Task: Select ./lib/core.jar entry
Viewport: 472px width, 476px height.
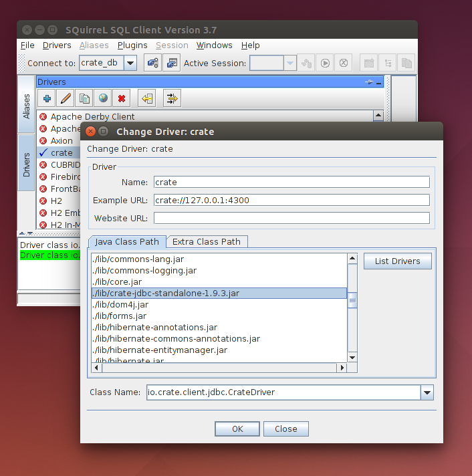Action: (x=219, y=282)
